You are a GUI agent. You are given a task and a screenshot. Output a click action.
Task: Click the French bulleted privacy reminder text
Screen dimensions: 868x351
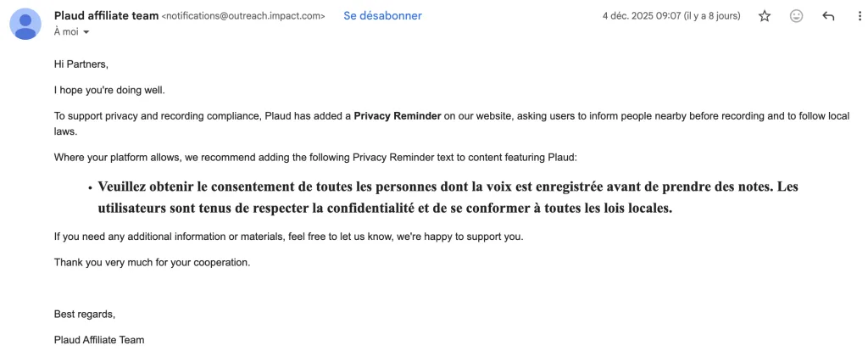tap(448, 197)
